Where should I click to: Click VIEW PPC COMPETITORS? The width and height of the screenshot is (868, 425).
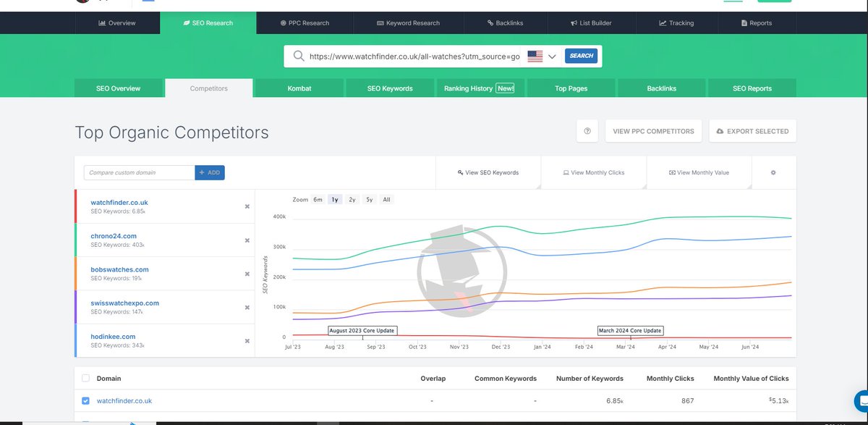pyautogui.click(x=653, y=131)
